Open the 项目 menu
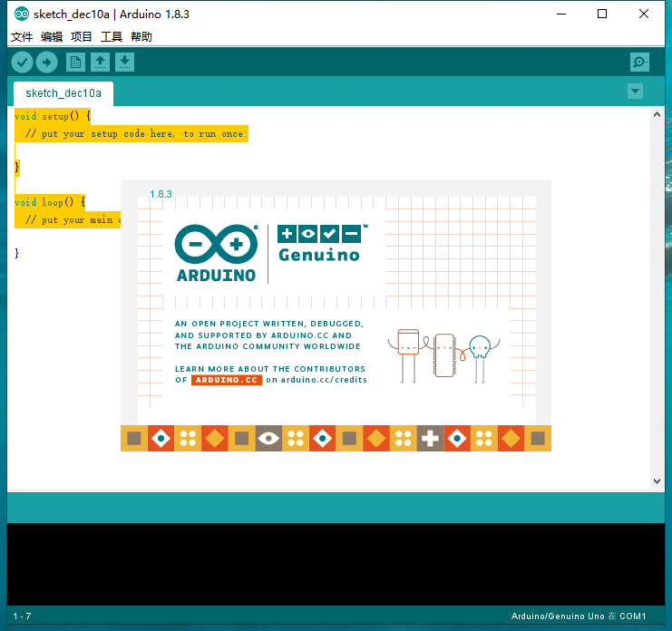Viewport: 672px width, 631px height. click(82, 37)
